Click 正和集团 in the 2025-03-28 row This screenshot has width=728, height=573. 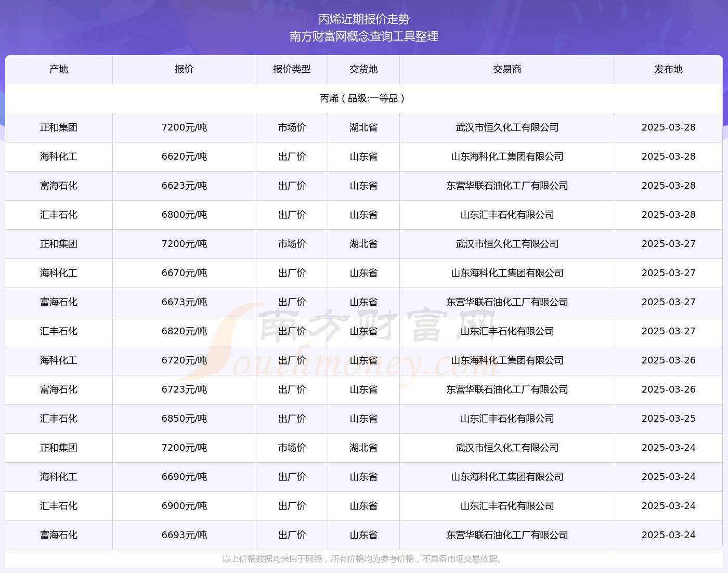click(59, 127)
